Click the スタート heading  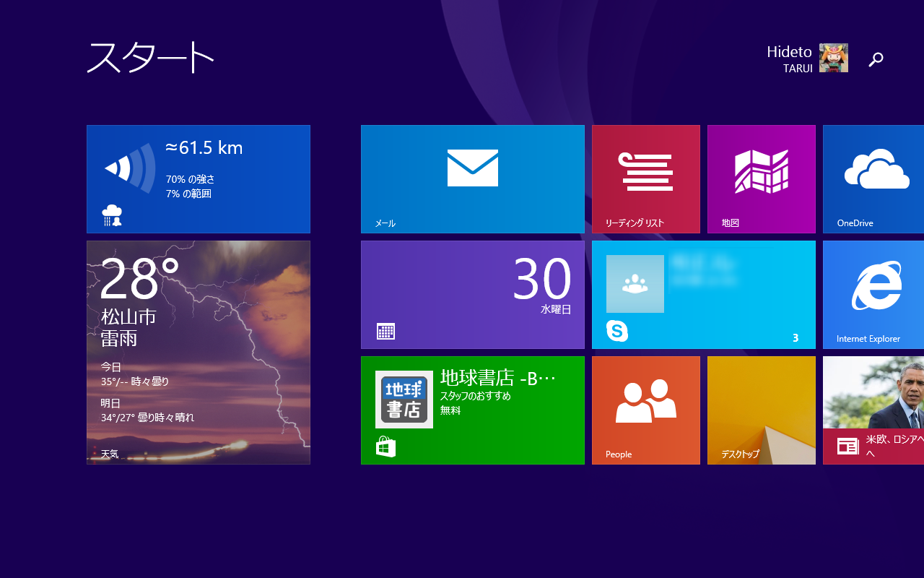(x=151, y=57)
